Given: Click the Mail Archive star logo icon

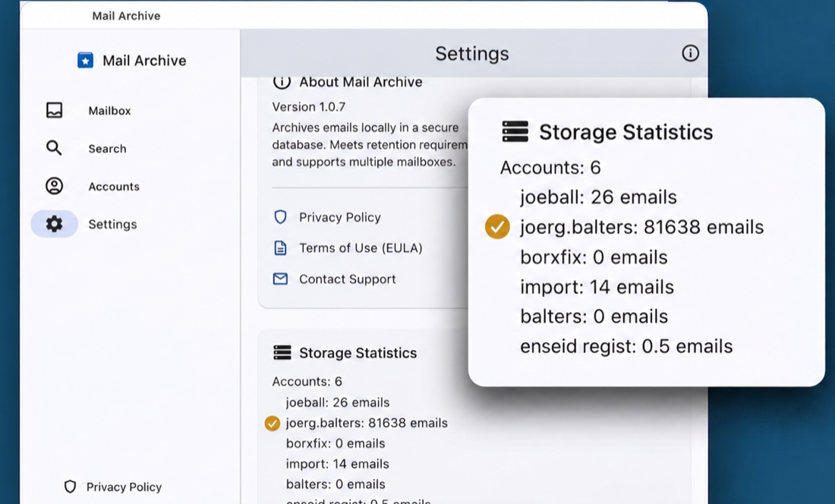Looking at the screenshot, I should pyautogui.click(x=85, y=60).
